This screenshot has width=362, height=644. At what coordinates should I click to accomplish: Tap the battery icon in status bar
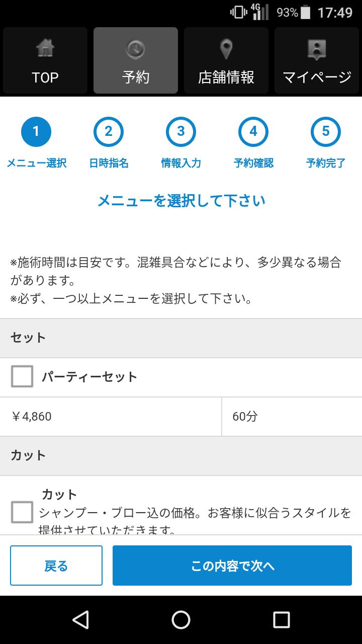click(306, 12)
